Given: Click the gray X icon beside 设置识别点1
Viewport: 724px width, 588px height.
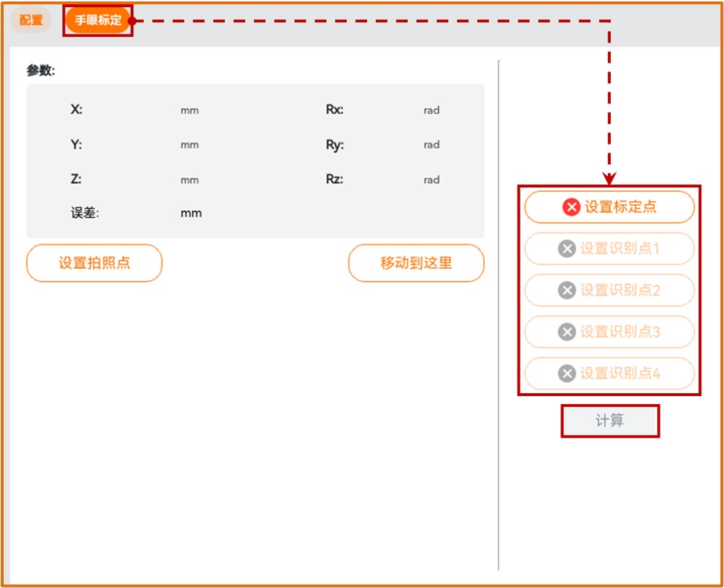Looking at the screenshot, I should coord(567,249).
